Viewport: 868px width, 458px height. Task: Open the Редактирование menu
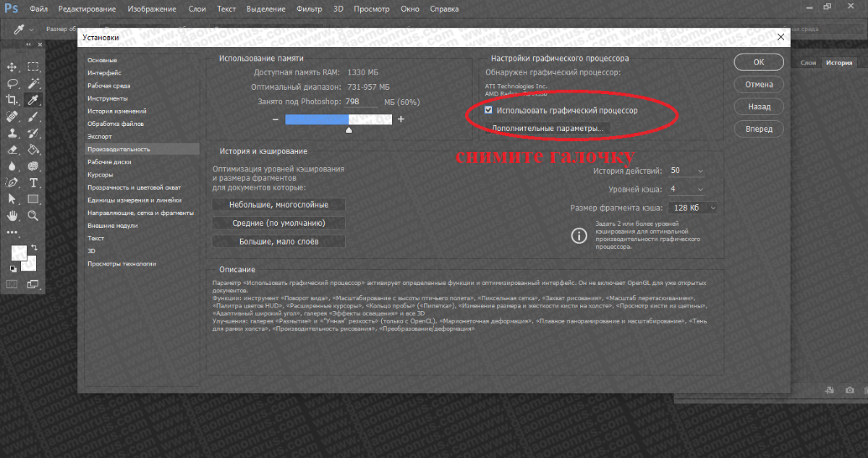[x=86, y=9]
